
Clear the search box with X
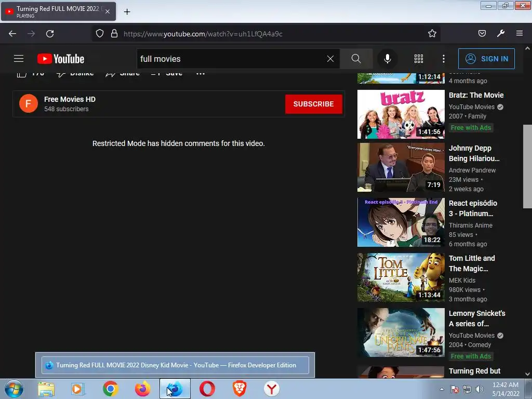(x=330, y=59)
